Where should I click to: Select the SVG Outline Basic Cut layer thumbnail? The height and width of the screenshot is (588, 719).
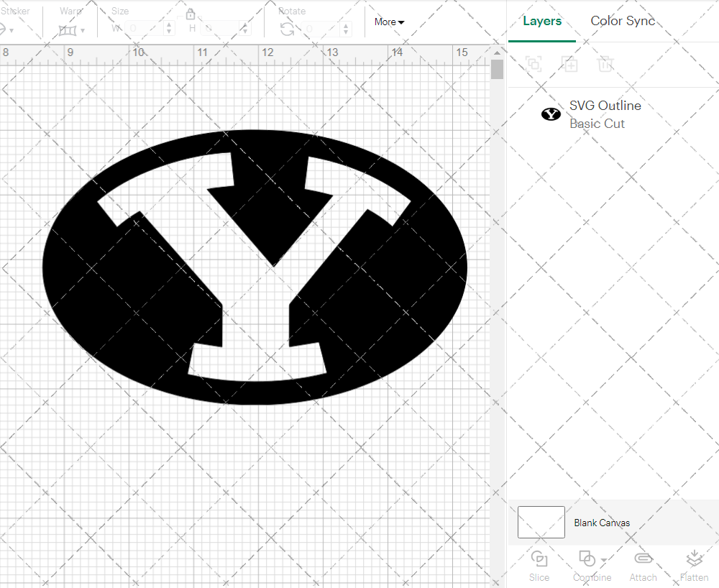(x=551, y=114)
